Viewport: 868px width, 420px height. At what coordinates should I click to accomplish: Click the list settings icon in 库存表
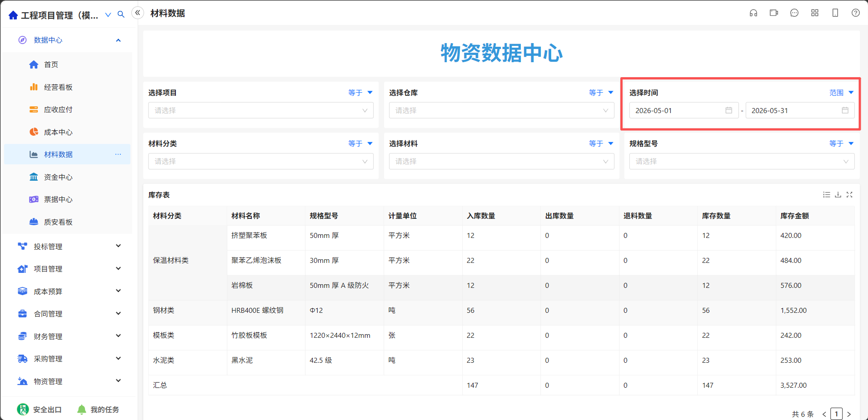tap(827, 195)
